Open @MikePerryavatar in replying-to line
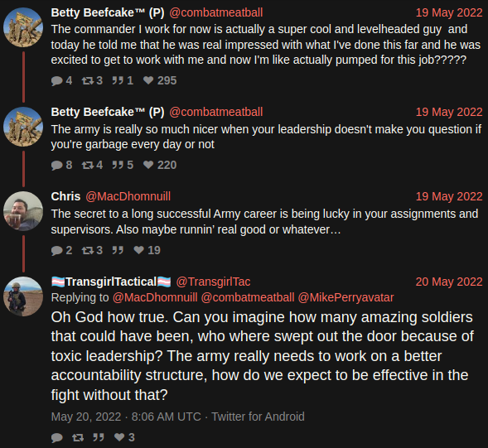The image size is (488, 448). [x=345, y=298]
